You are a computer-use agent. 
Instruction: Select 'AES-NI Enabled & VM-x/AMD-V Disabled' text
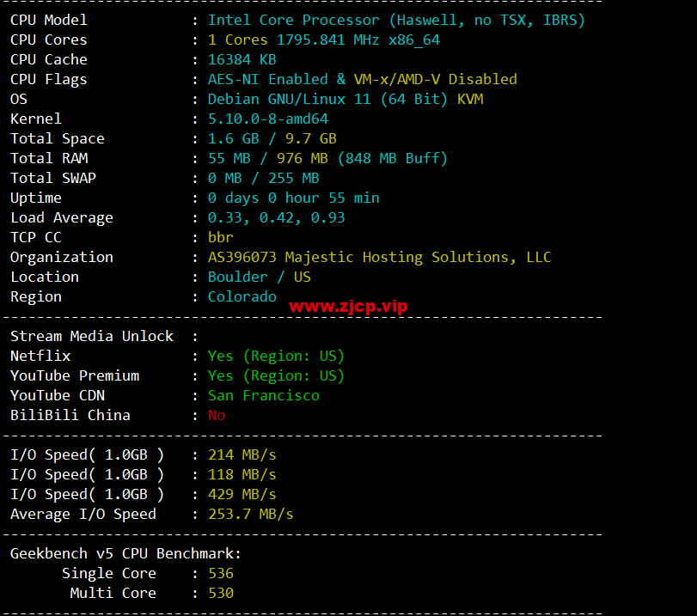[363, 79]
